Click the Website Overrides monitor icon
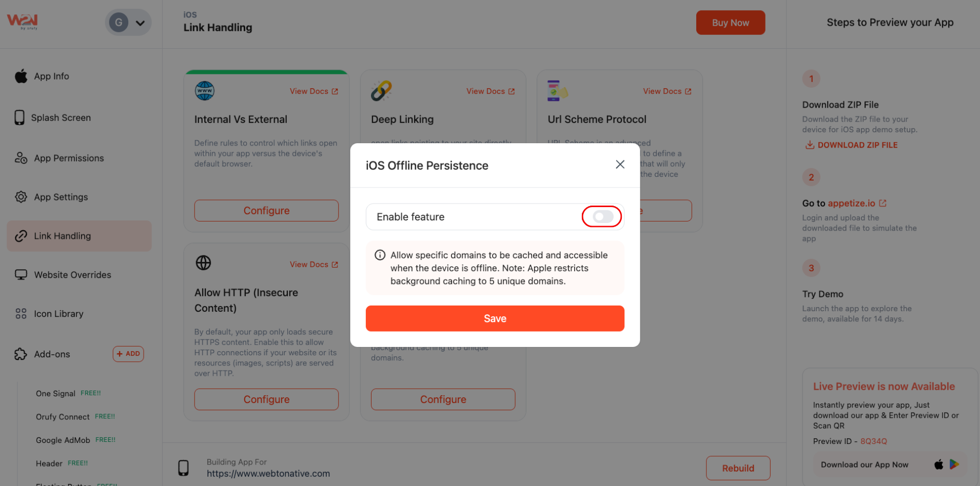This screenshot has width=980, height=486. click(x=21, y=275)
